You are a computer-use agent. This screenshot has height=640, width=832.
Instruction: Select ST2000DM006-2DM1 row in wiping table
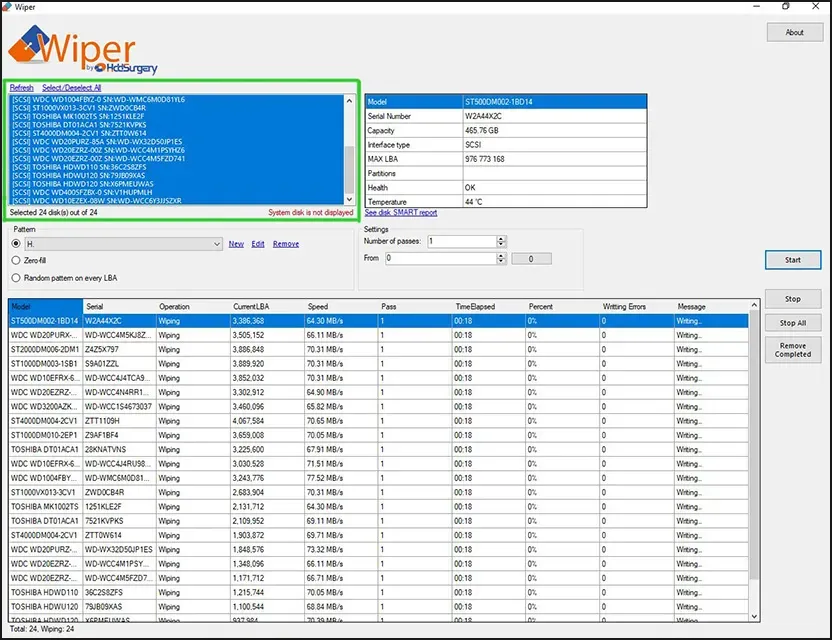tap(379, 350)
